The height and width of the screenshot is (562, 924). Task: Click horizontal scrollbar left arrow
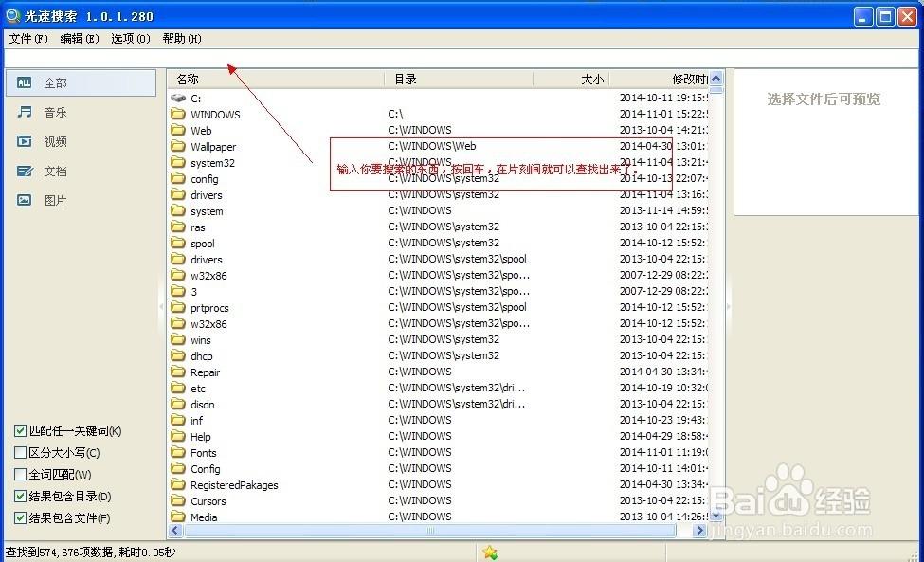point(175,530)
